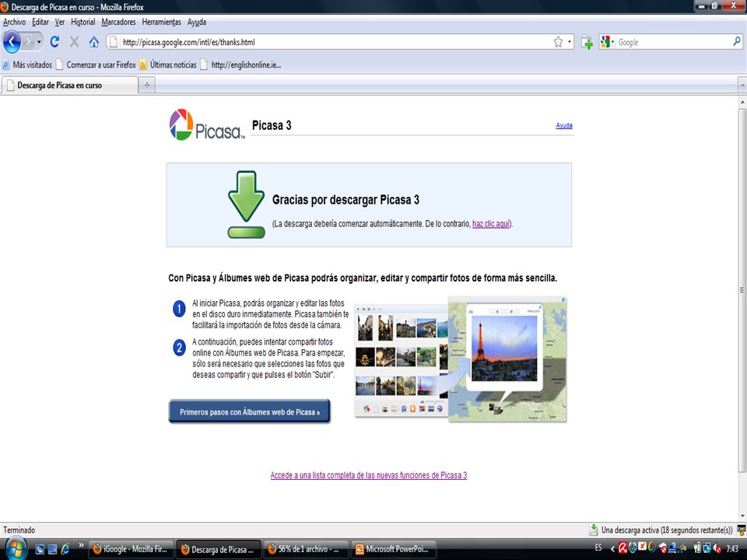The height and width of the screenshot is (560, 747).
Task: Open the Historial menu
Action: (x=83, y=22)
